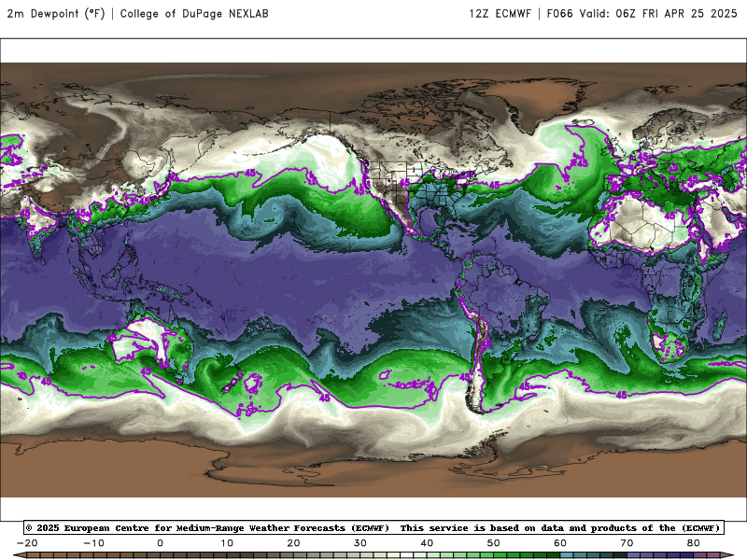Select the "F066" forecast hour text
The width and height of the screenshot is (747, 560).
559,14
